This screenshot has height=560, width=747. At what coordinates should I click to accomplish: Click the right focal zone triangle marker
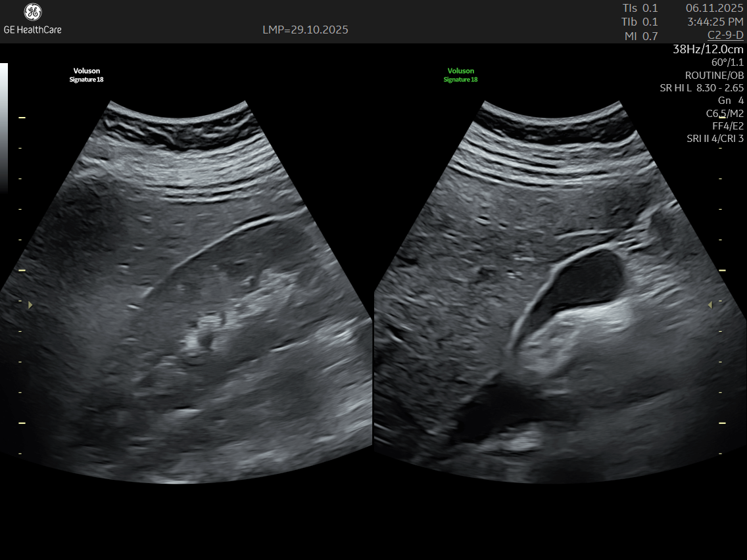click(710, 305)
